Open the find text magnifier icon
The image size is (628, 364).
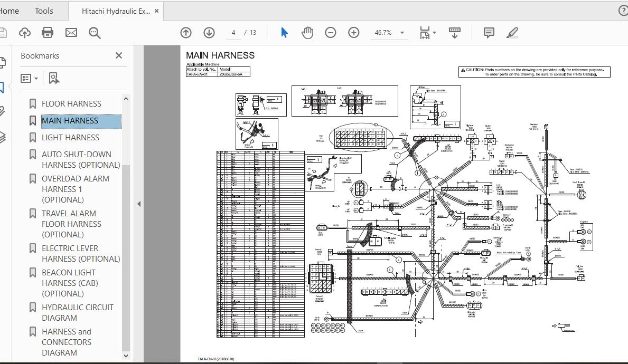pos(95,33)
